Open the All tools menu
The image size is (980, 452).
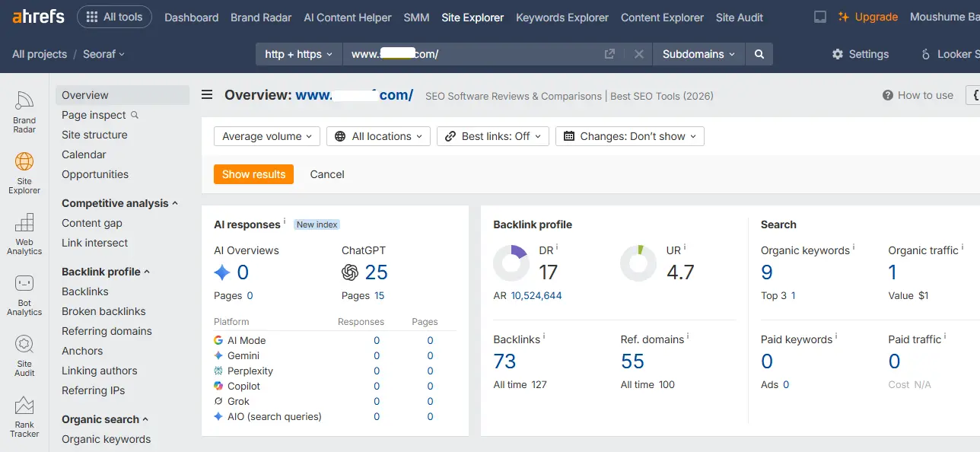[115, 17]
